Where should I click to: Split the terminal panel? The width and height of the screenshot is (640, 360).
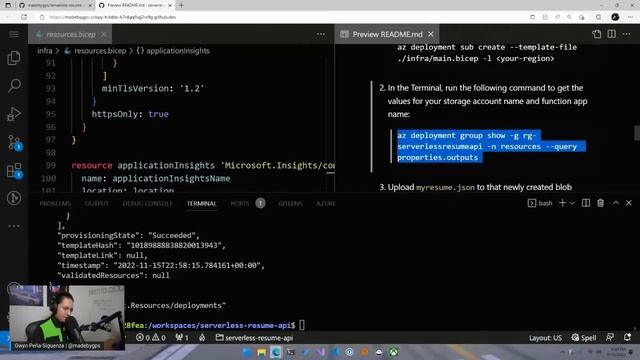point(586,203)
